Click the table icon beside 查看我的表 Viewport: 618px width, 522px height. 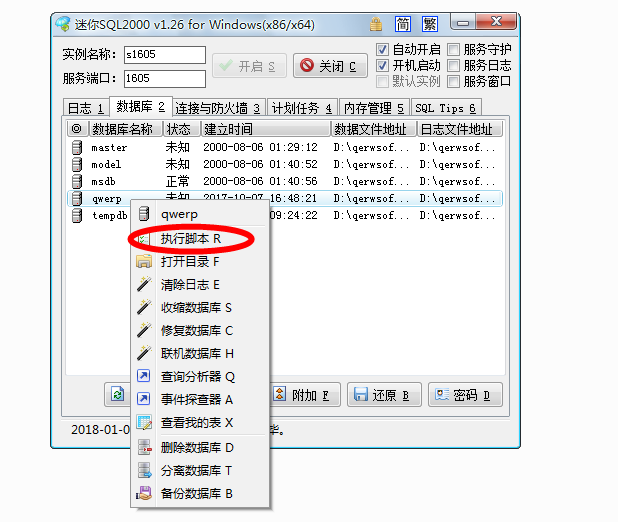144,422
